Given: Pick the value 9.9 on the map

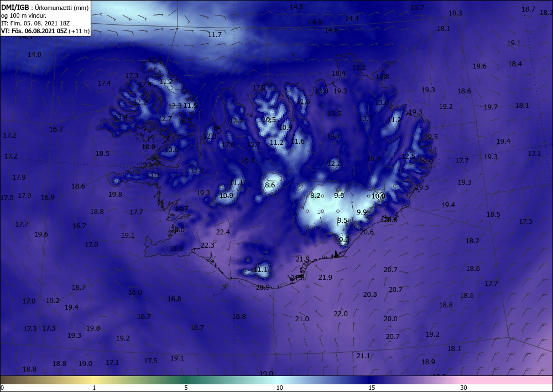Looking at the screenshot, I should click(362, 212).
